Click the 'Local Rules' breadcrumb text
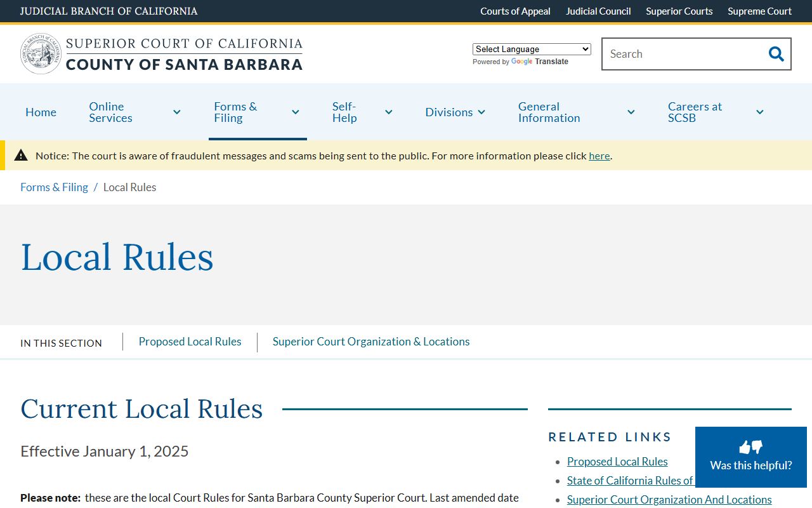This screenshot has height=508, width=812. 129,187
